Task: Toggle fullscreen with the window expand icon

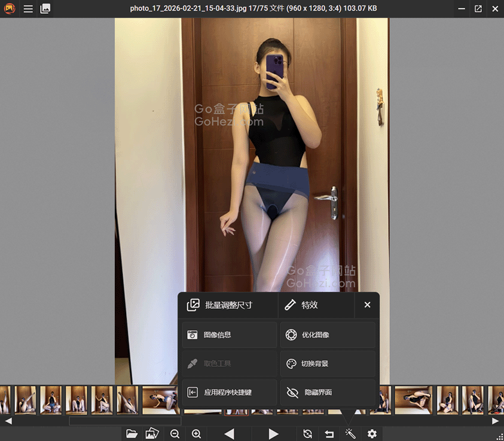Action: coord(478,9)
